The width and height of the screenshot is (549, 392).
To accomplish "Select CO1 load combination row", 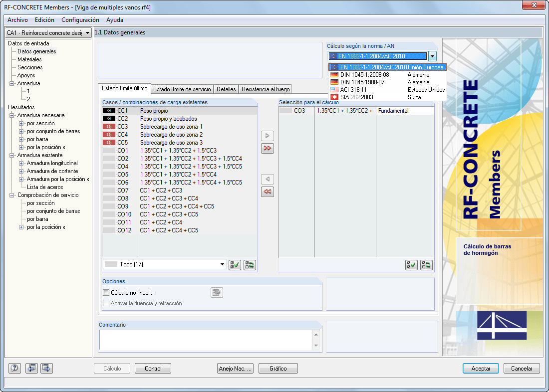I will (180, 151).
